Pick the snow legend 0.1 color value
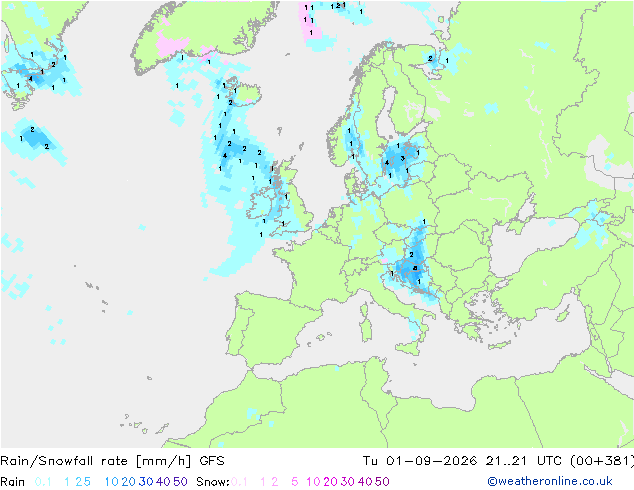The image size is (634, 490). coord(239,482)
